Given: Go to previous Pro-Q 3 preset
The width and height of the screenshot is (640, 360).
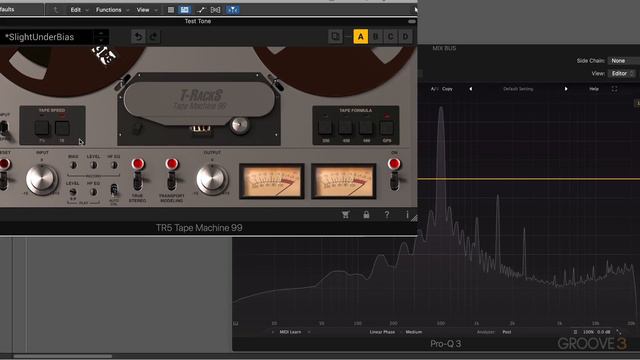Looking at the screenshot, I should click(x=471, y=89).
